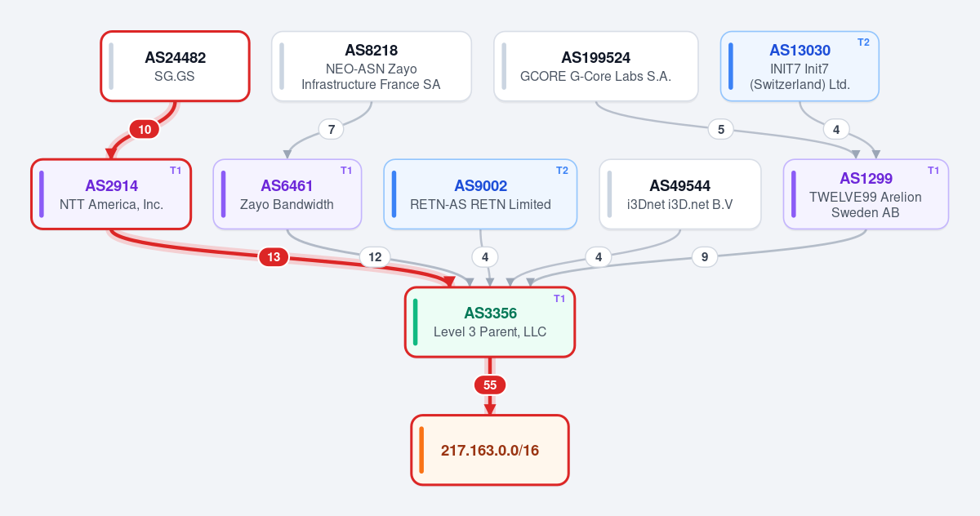This screenshot has height=516, width=980.
Task: Click the T2 badge on AS9002
Action: [562, 170]
